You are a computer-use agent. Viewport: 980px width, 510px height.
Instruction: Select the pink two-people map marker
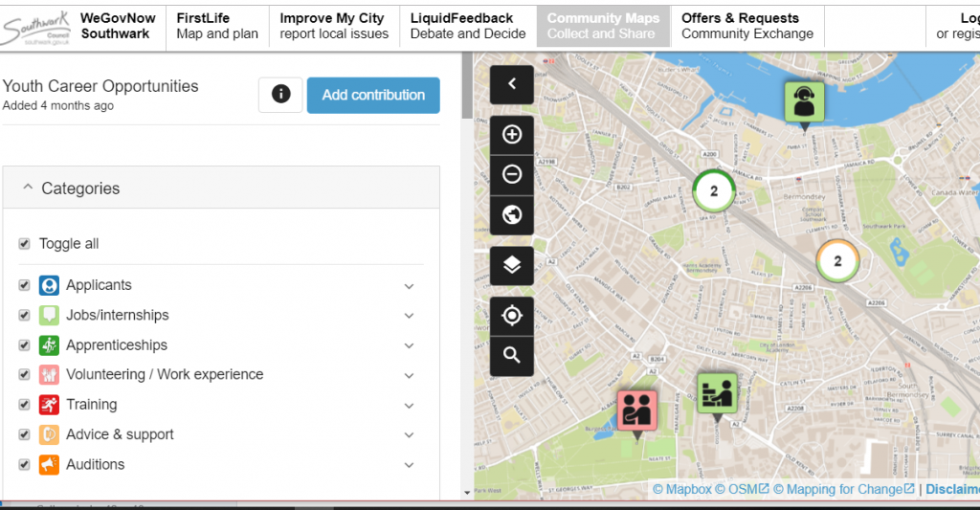click(636, 410)
